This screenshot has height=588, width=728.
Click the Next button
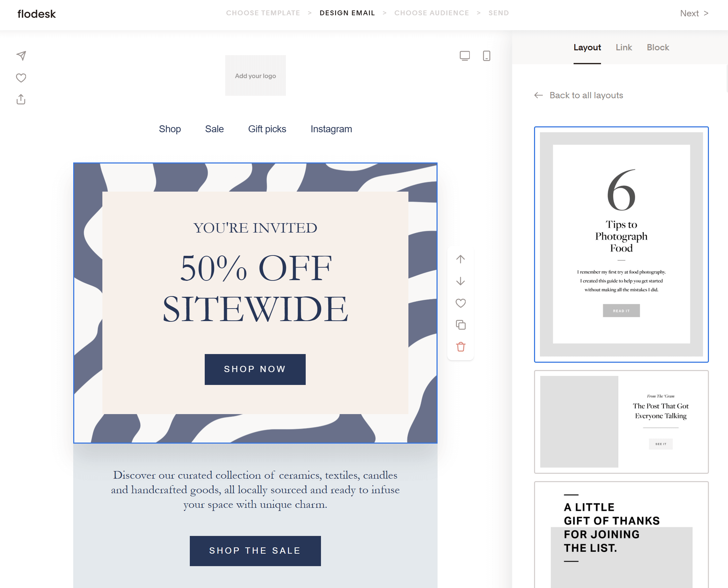[690, 13]
